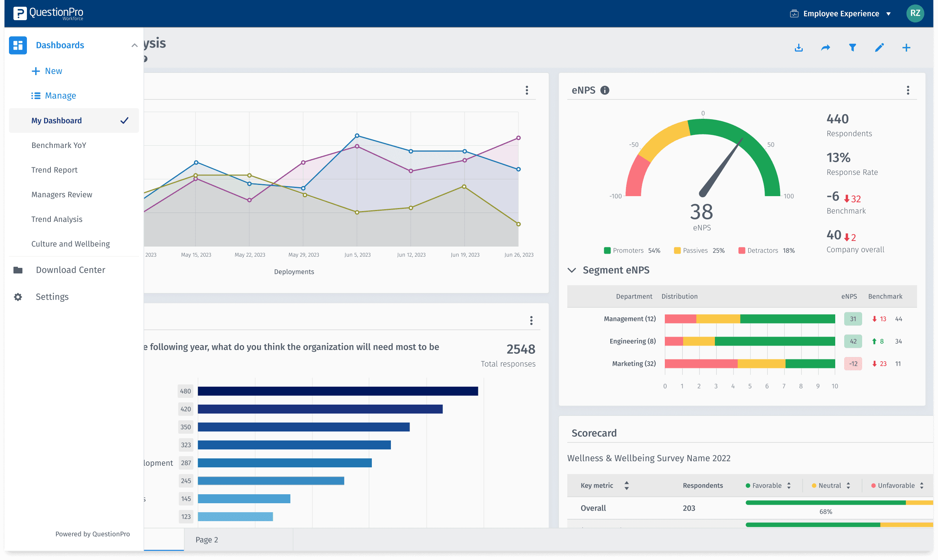Collapse the Dashboards sidebar section

(x=134, y=45)
